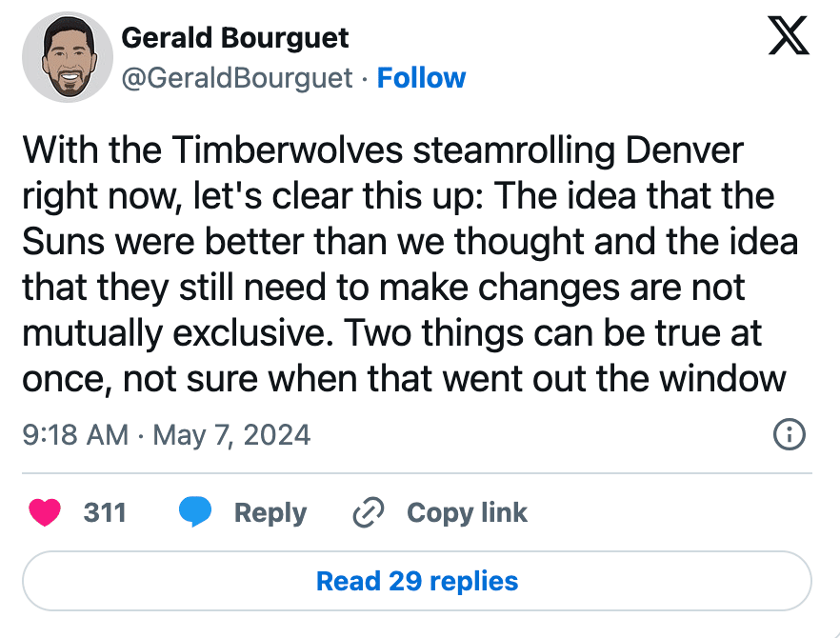Click the blue reply speech bubble icon

[x=195, y=512]
